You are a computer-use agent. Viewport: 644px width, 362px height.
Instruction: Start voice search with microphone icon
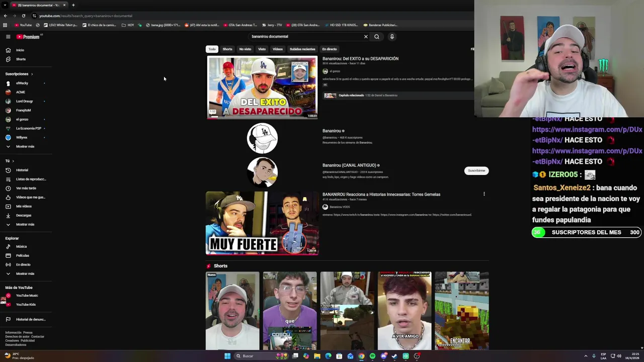point(392,37)
